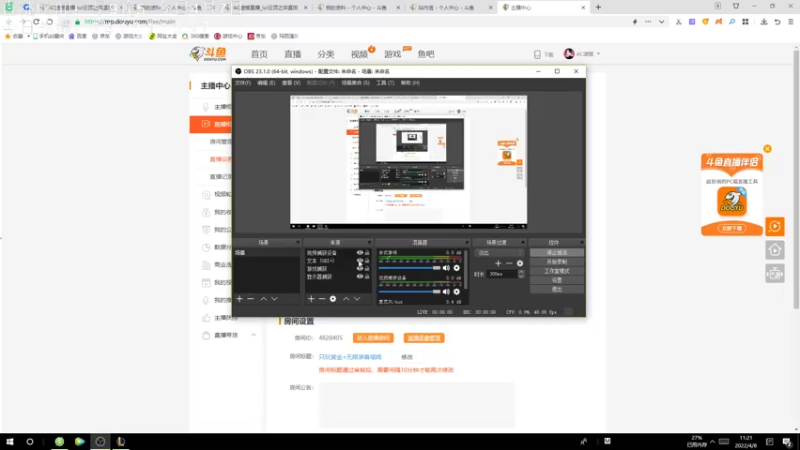
Task: Remove scene transition with minus icon
Action: [x=509, y=263]
